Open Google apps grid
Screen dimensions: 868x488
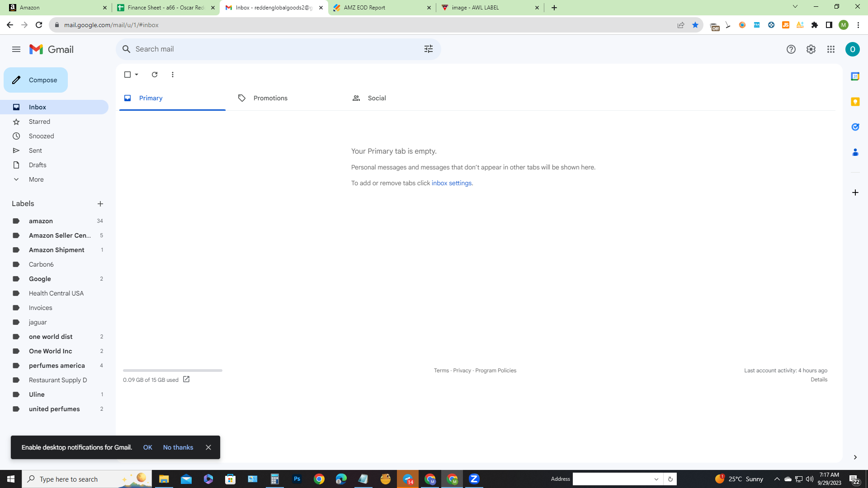pyautogui.click(x=831, y=49)
